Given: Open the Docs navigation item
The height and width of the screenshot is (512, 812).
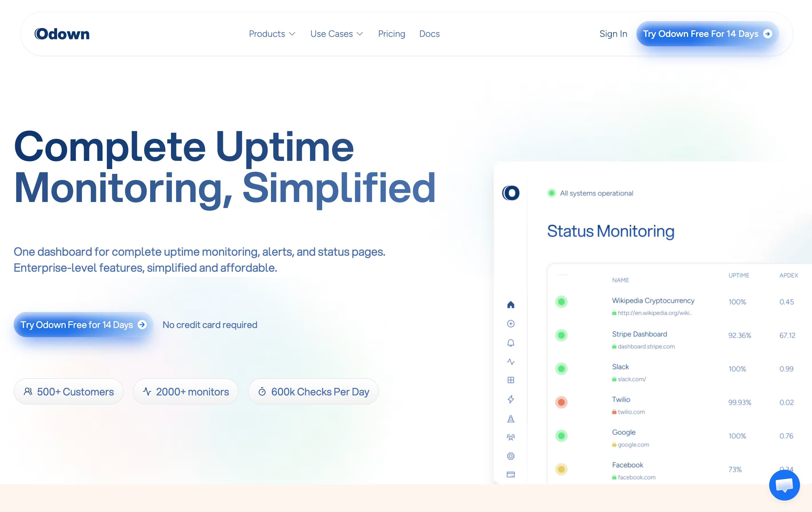Looking at the screenshot, I should click(429, 34).
